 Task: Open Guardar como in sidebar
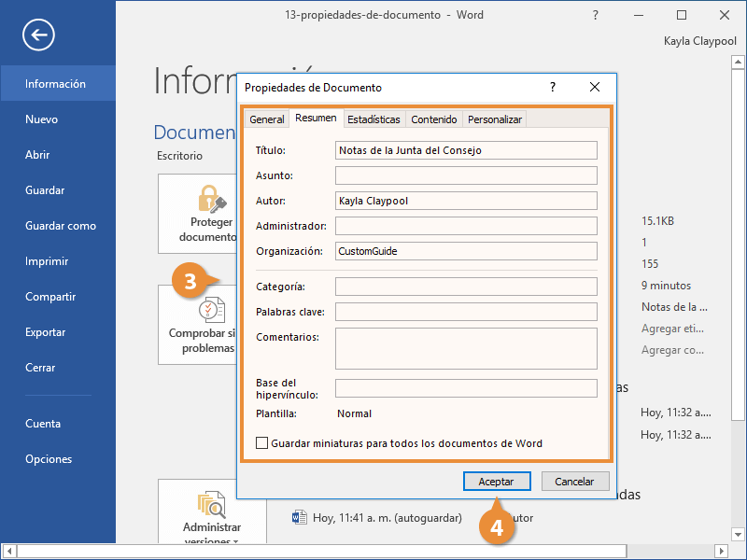(61, 226)
